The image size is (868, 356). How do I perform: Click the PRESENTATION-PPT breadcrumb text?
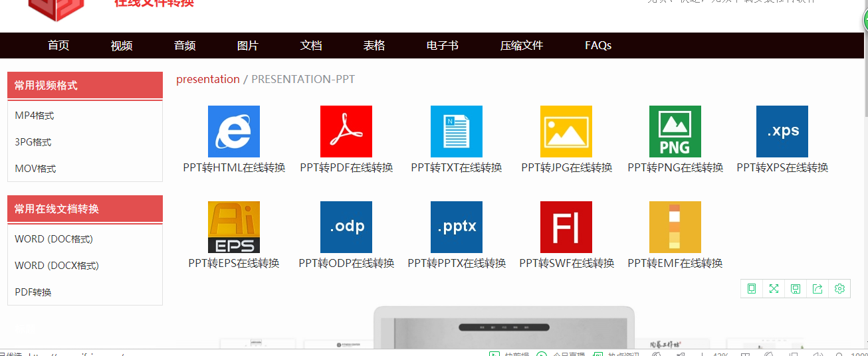point(303,79)
